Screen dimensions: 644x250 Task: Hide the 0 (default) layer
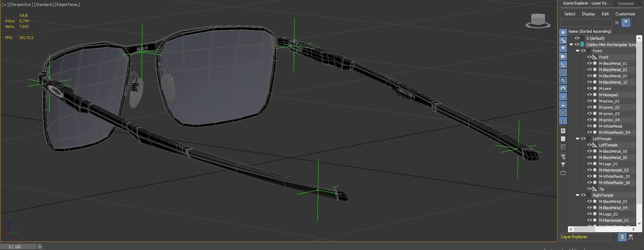(577, 38)
